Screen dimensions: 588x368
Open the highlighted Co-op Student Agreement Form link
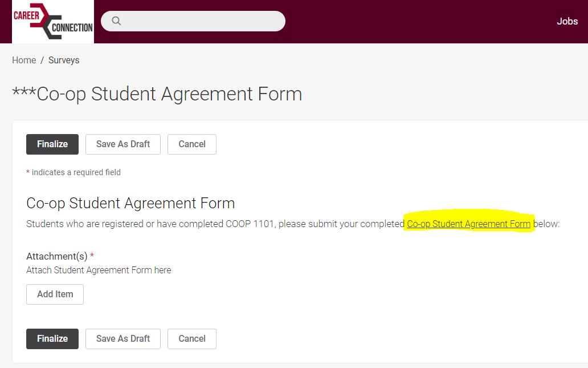coord(468,224)
